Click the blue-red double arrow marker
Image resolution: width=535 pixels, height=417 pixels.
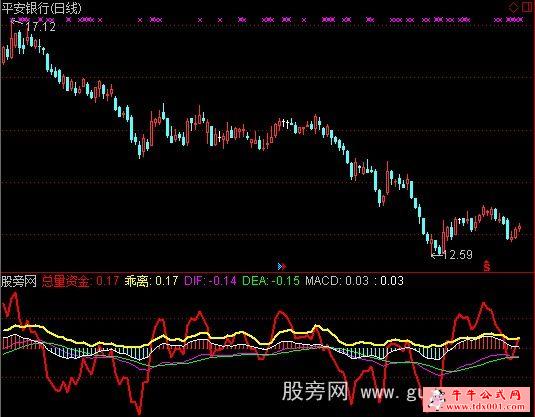tap(282, 266)
